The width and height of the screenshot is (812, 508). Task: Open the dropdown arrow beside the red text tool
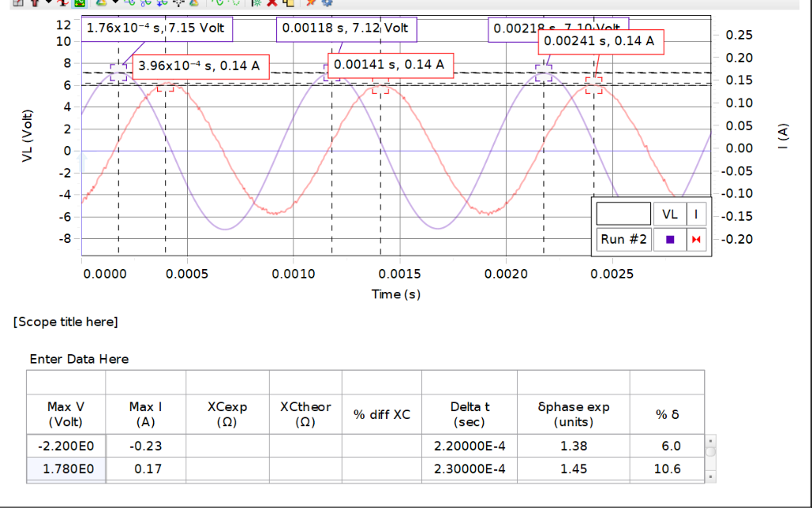pyautogui.click(x=47, y=4)
